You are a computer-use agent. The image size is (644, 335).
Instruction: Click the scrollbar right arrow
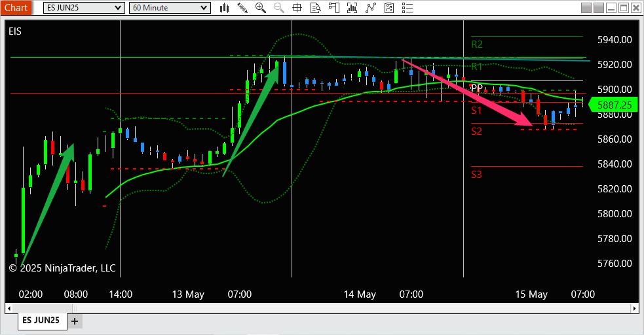click(x=635, y=308)
